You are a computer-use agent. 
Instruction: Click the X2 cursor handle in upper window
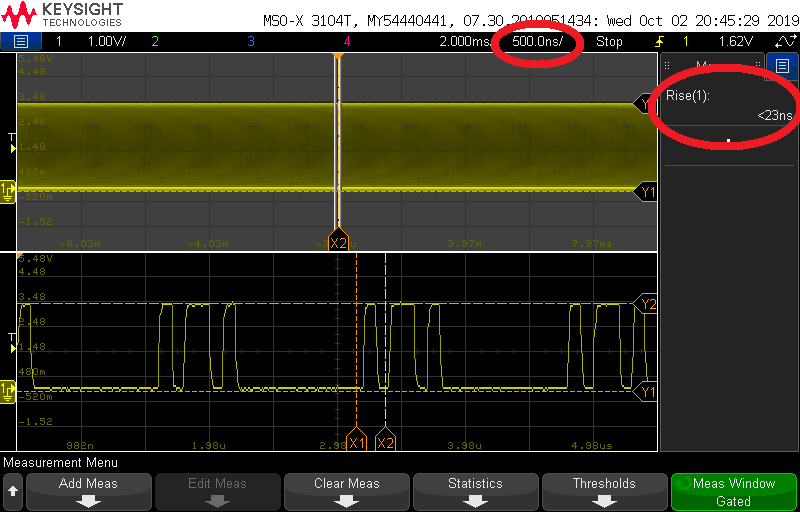point(338,242)
